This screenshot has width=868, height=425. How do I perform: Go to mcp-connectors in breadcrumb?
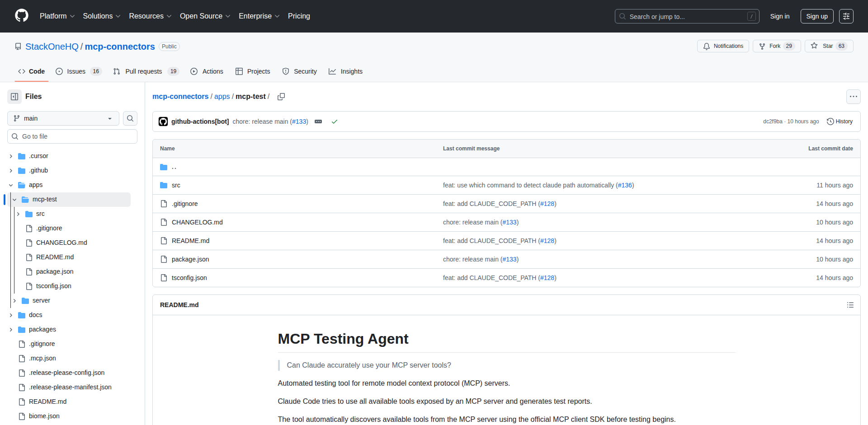pos(180,97)
